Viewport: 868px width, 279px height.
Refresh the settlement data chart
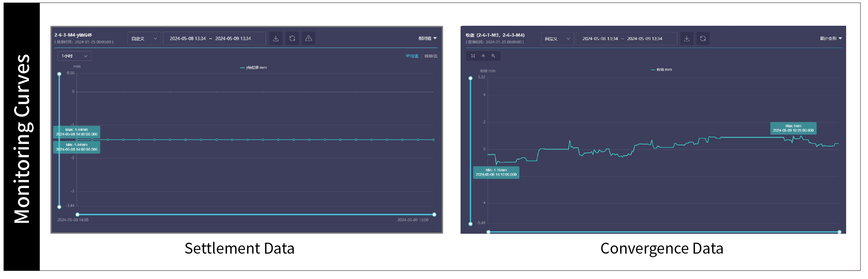292,38
